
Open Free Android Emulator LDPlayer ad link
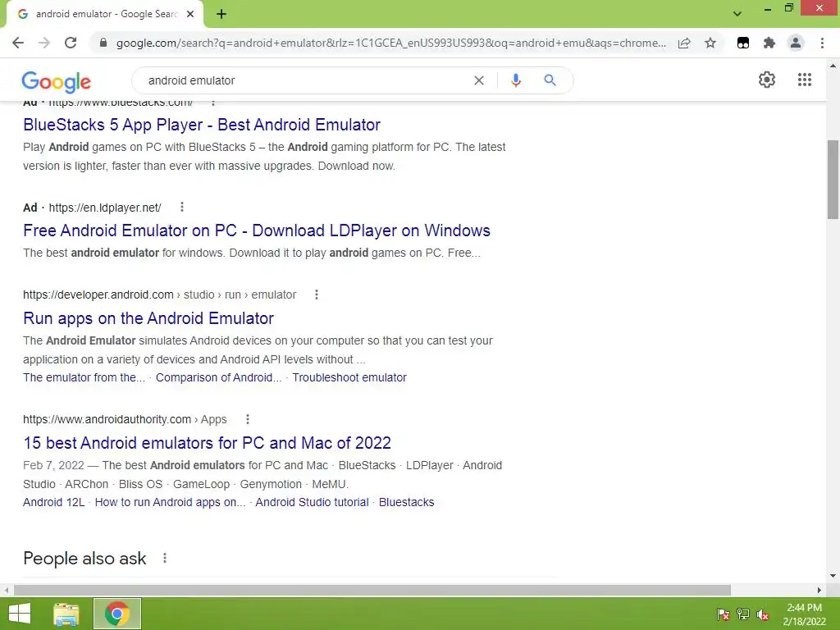[x=257, y=231]
